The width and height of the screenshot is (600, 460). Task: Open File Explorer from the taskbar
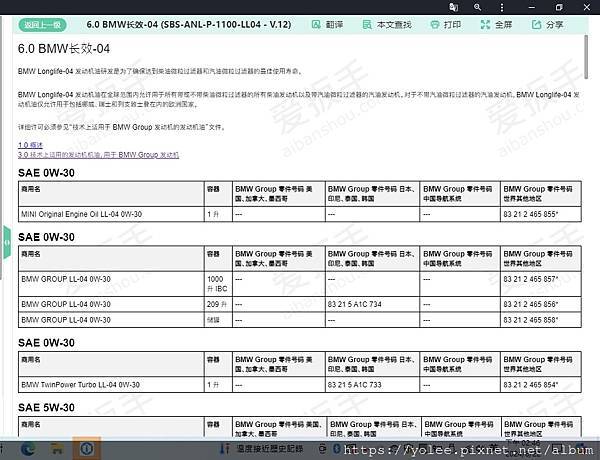57,449
